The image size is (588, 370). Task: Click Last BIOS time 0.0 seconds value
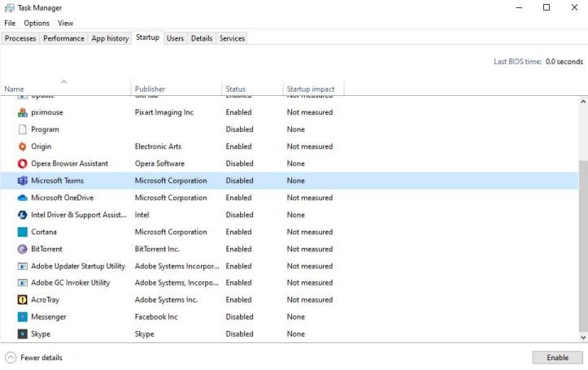point(564,62)
